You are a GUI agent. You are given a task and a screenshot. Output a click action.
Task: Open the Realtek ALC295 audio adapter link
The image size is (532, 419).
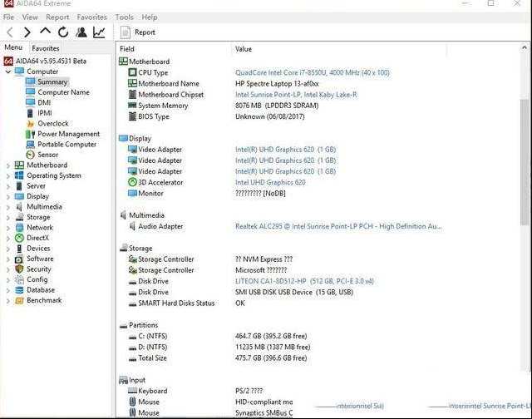tap(338, 226)
